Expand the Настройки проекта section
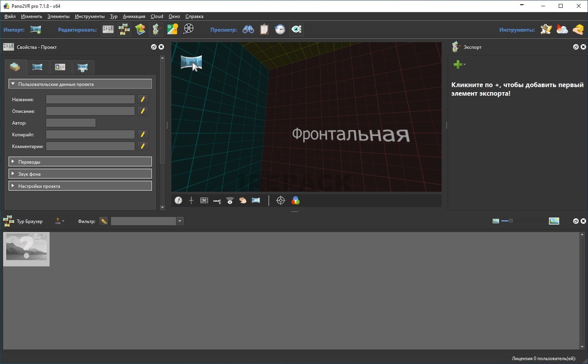 pos(80,186)
